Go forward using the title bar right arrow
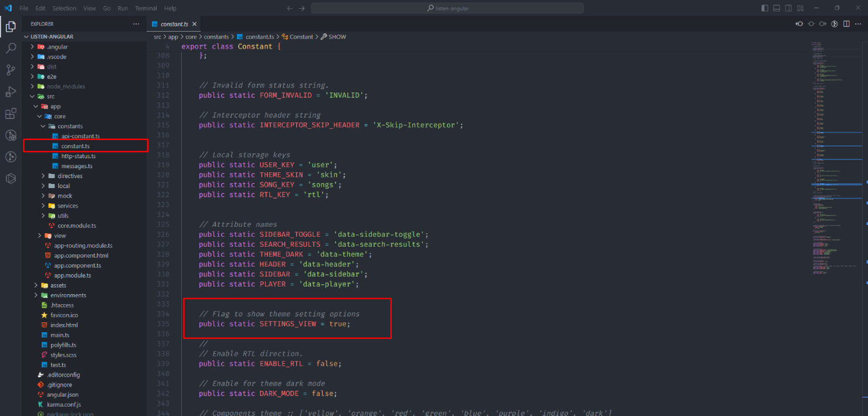The width and height of the screenshot is (868, 416). [301, 8]
